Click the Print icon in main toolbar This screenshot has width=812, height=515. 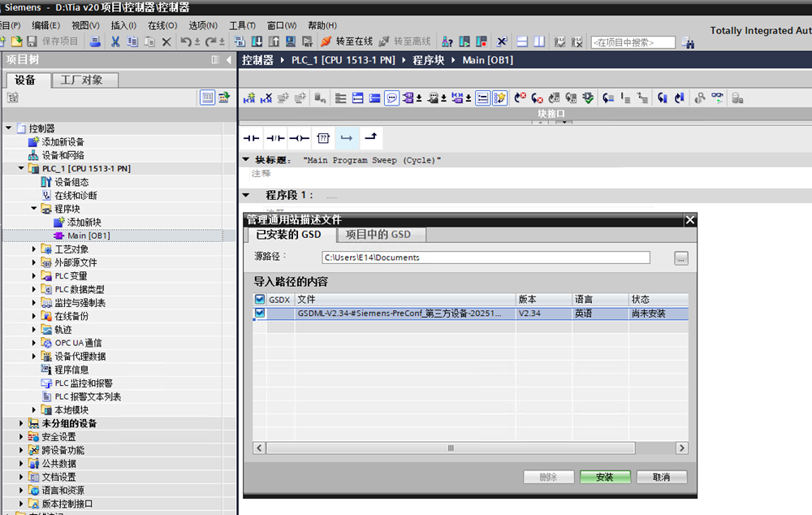[x=94, y=41]
